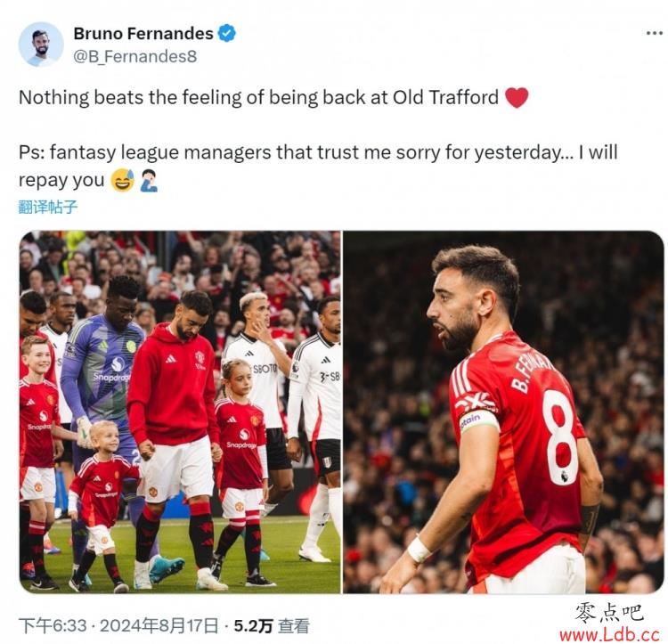The width and height of the screenshot is (668, 644).
Task: Open the Bruno Fernandes display name
Action: tap(143, 33)
